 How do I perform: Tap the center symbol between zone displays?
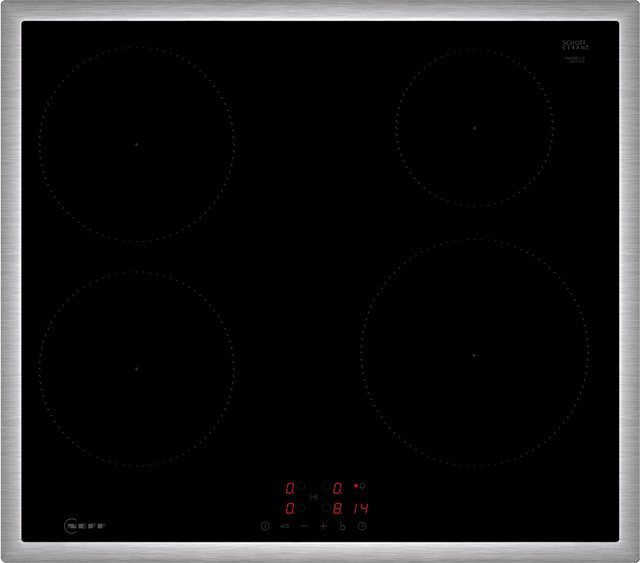point(313,497)
